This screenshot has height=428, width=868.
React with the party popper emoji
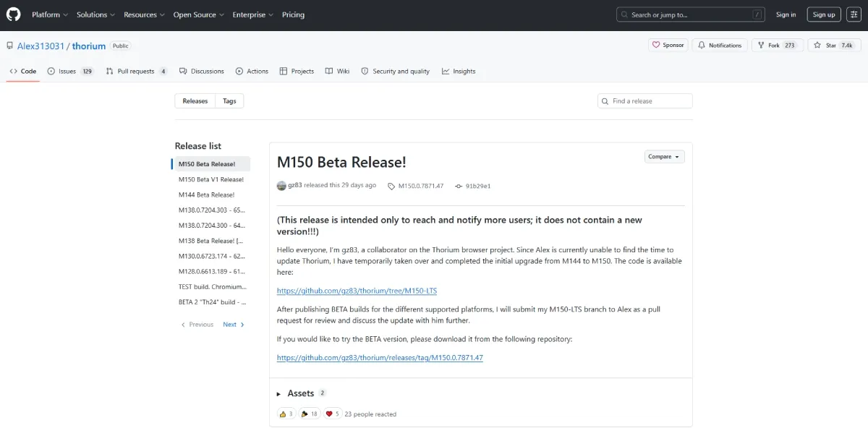[x=309, y=414]
